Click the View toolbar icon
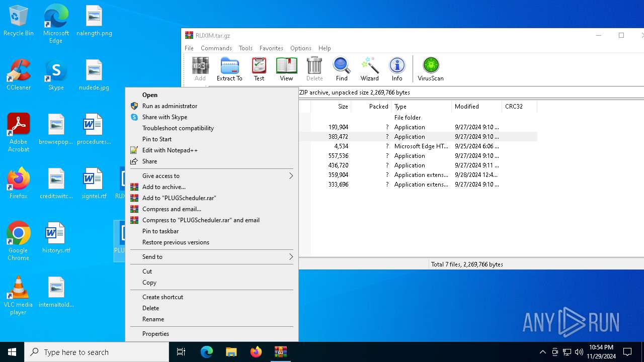 point(286,69)
